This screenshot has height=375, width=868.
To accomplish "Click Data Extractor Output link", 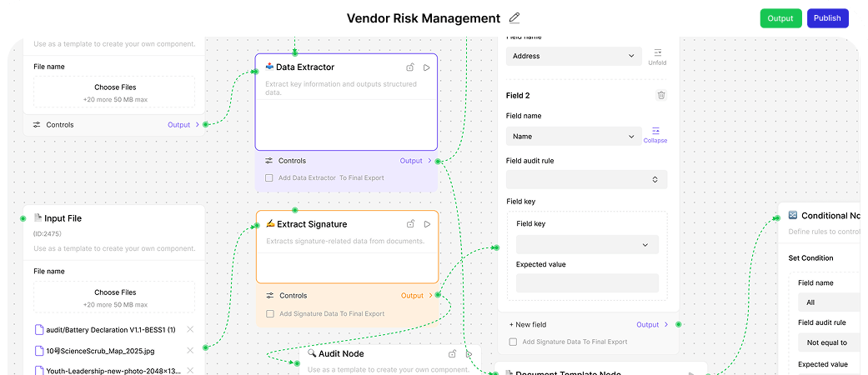I will (x=416, y=161).
